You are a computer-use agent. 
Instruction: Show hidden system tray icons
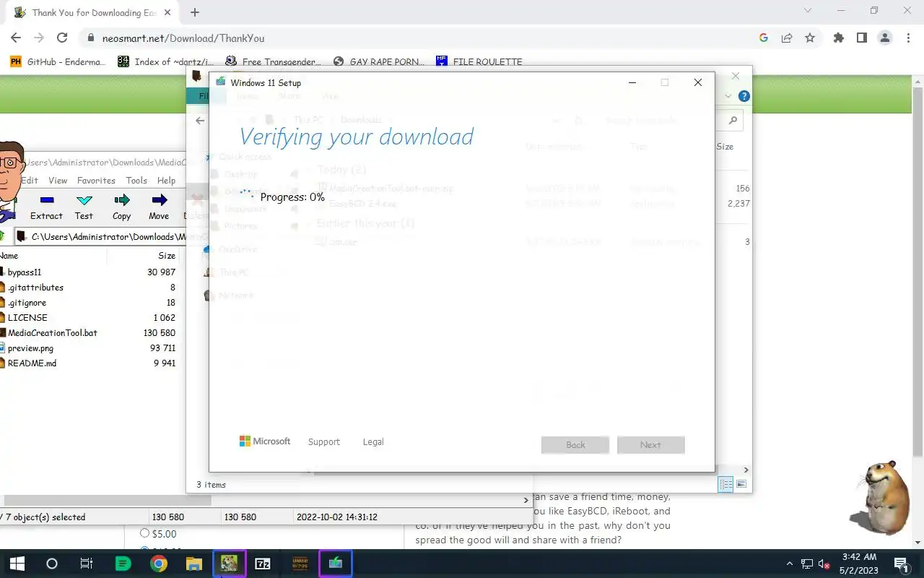(x=790, y=564)
